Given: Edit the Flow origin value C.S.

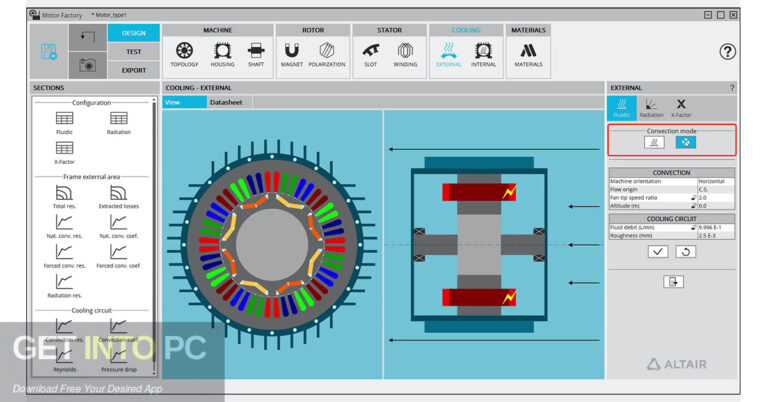Looking at the screenshot, I should click(716, 189).
